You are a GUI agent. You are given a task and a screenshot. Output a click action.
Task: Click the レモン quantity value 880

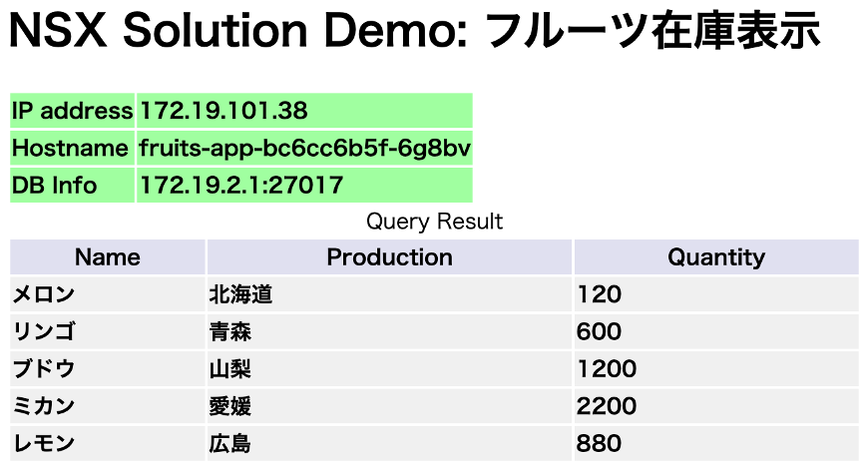point(599,443)
